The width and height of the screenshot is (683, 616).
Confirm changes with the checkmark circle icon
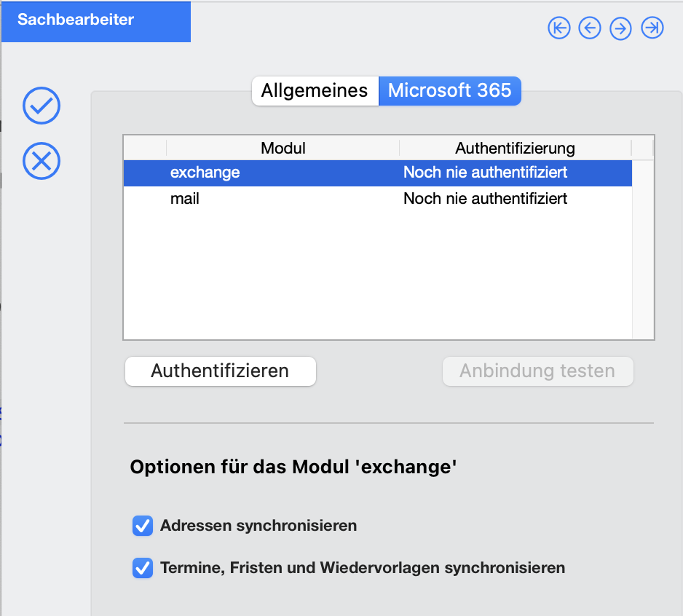(x=42, y=106)
